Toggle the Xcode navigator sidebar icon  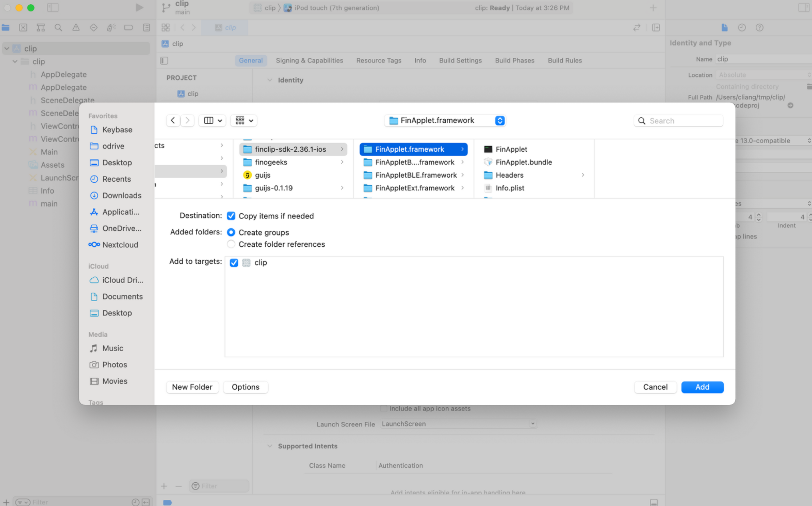click(x=53, y=8)
